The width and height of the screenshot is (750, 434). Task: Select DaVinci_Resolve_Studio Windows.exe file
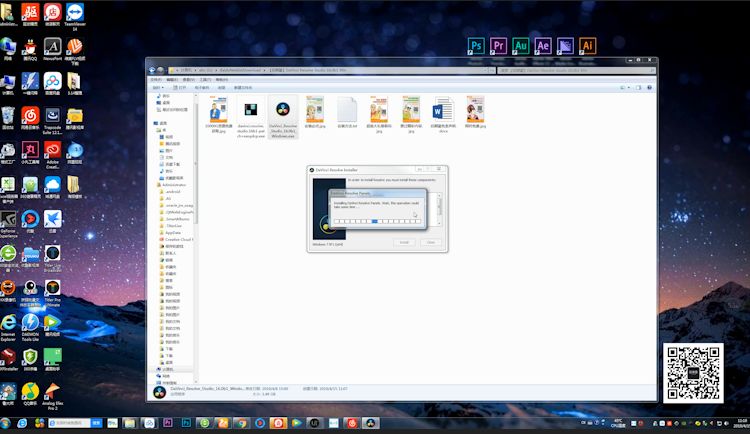283,117
